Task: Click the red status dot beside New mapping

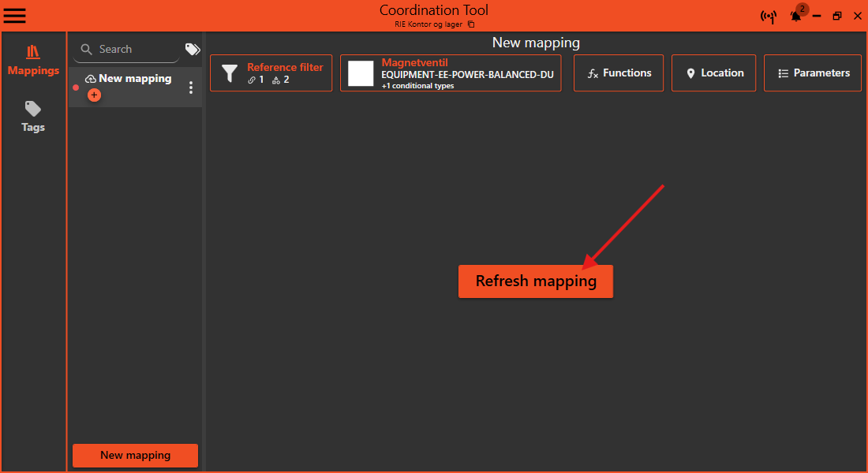Action: pos(76,88)
